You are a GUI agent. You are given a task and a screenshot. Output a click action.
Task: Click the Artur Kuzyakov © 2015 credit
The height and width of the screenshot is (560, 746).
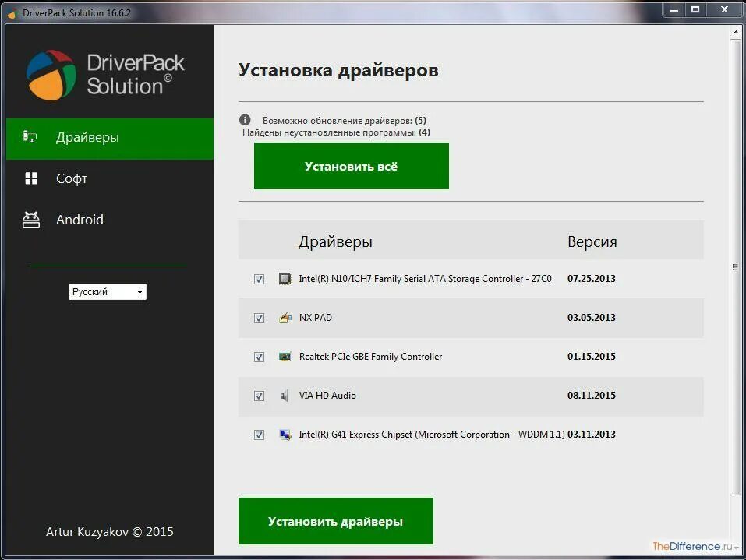coord(109,531)
